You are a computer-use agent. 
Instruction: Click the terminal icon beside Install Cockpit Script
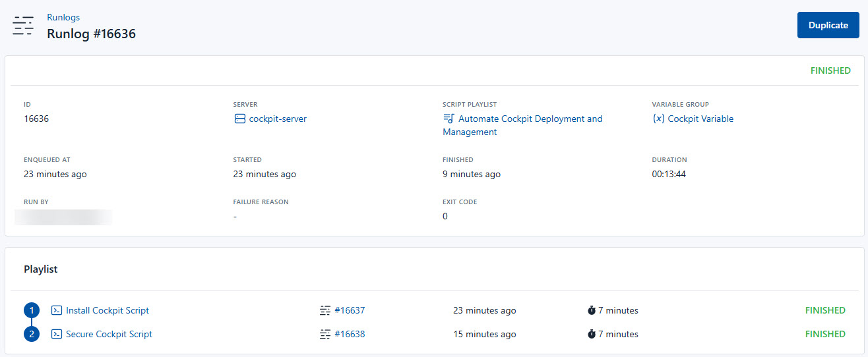click(57, 310)
